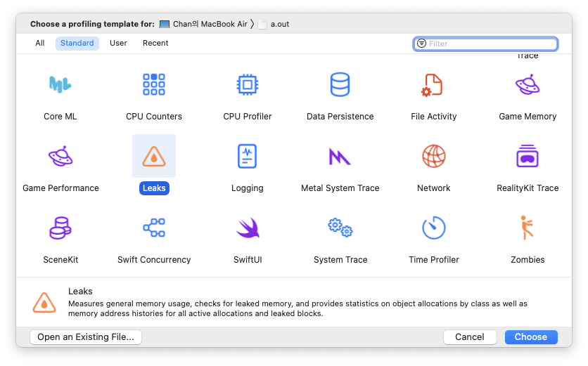The height and width of the screenshot is (366, 588).
Task: Click the System Trace label
Action: tap(340, 260)
